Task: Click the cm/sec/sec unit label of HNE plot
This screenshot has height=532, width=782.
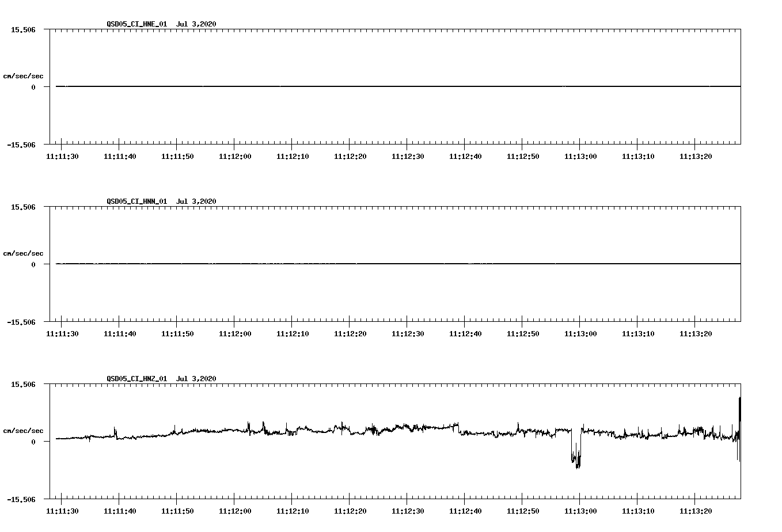Action: 23,76
